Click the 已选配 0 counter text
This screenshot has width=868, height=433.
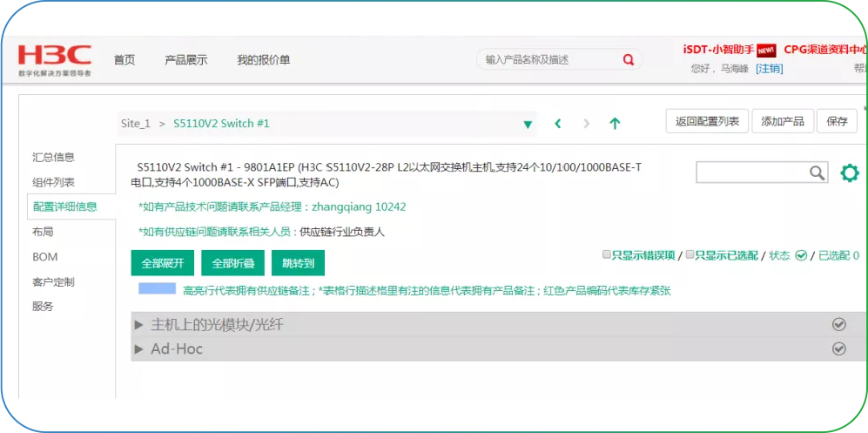coord(838,255)
